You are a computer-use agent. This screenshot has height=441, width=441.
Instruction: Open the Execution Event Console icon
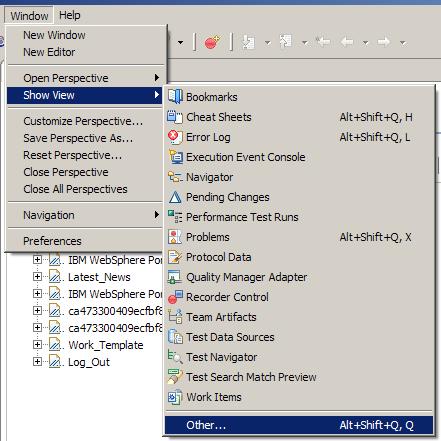[175, 157]
